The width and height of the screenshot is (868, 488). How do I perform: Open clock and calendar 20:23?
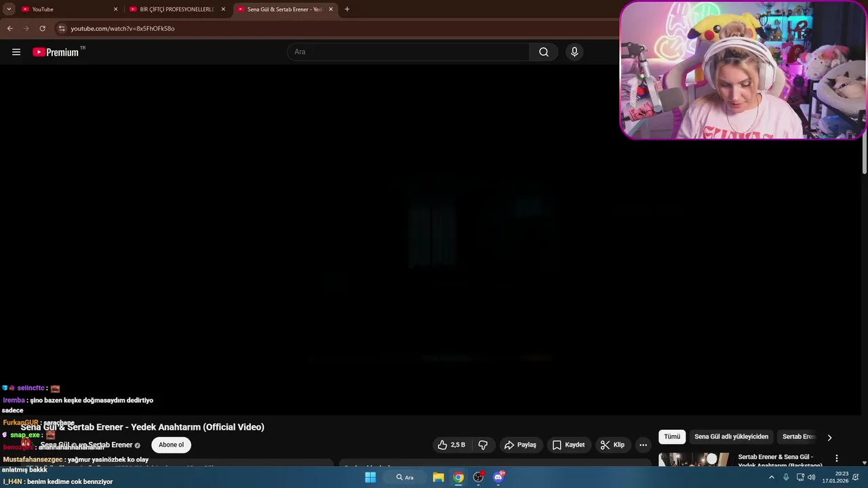pyautogui.click(x=835, y=477)
